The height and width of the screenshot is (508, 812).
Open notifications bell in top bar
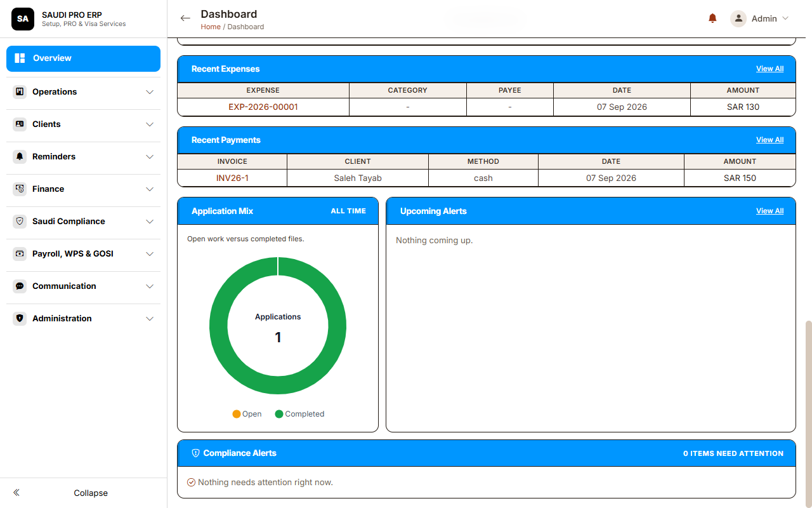tap(712, 18)
